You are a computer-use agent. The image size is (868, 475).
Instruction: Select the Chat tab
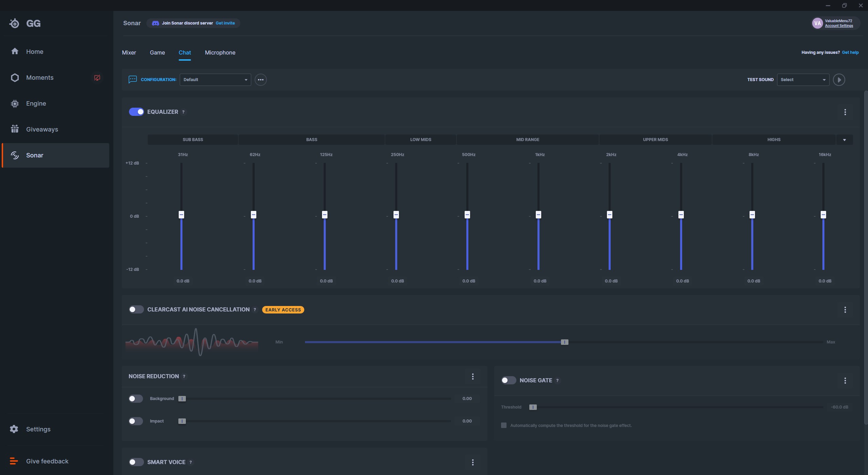[x=185, y=52]
